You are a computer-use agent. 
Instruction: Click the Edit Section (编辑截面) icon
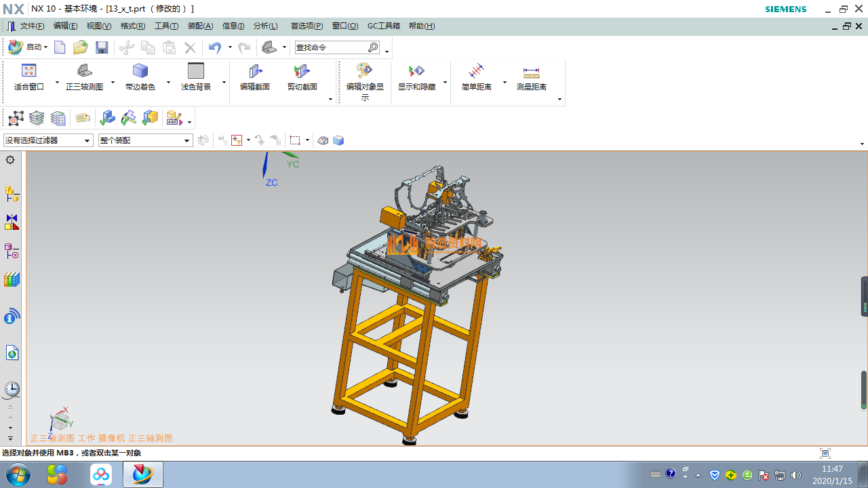[255, 71]
